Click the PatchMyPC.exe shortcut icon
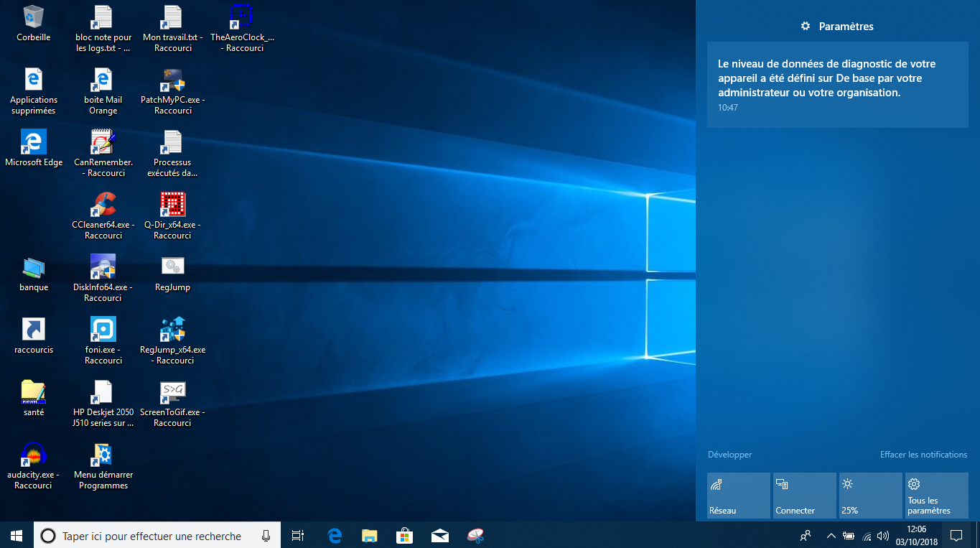The image size is (980, 548). [x=172, y=80]
